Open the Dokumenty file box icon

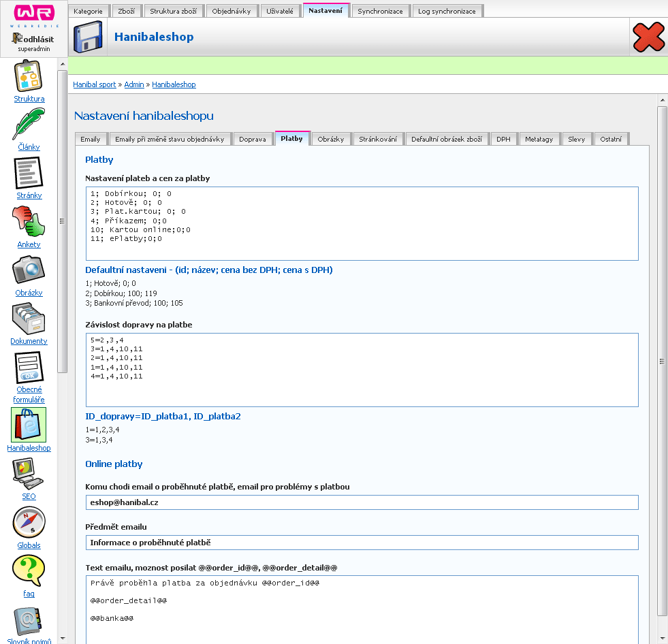29,318
